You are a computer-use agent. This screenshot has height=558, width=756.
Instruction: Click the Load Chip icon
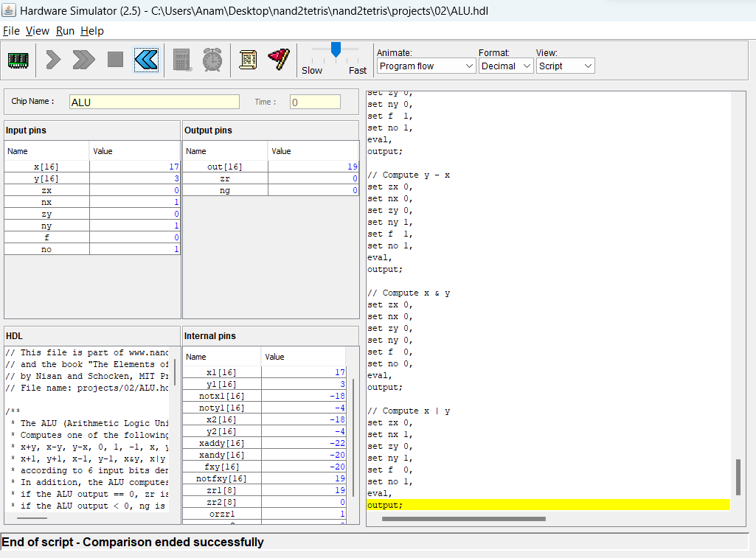(x=18, y=60)
